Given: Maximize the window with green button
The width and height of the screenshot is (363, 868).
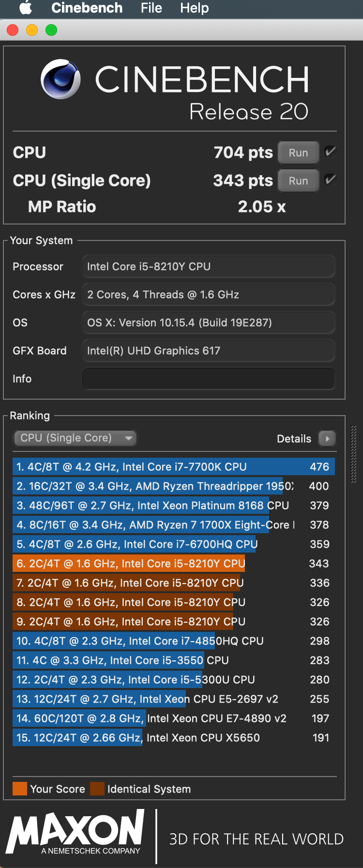Looking at the screenshot, I should click(51, 30).
